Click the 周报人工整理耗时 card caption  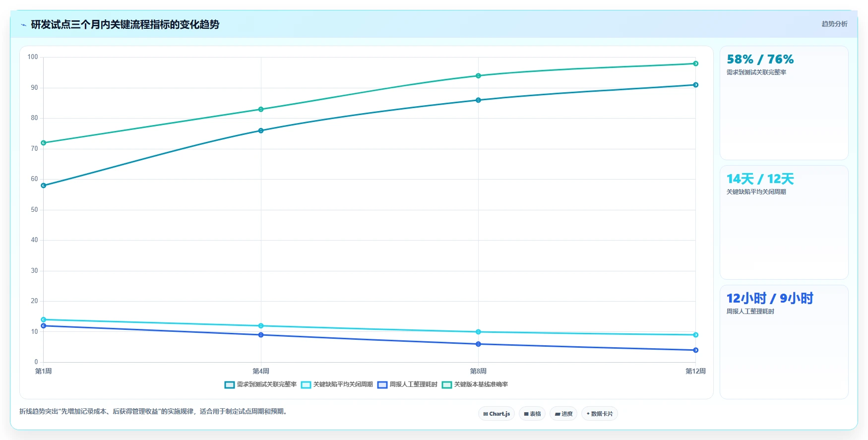[x=750, y=312]
